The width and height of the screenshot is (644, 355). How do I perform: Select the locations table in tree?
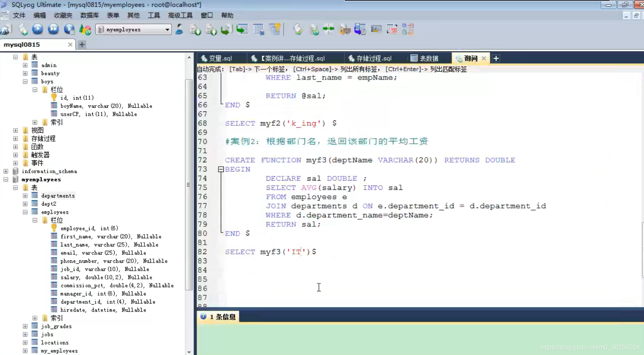55,343
